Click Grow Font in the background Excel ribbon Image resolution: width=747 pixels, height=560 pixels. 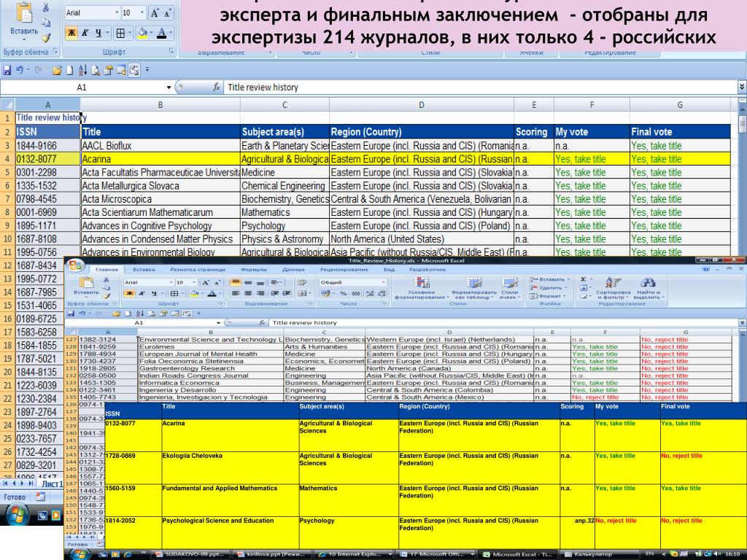pyautogui.click(x=155, y=13)
